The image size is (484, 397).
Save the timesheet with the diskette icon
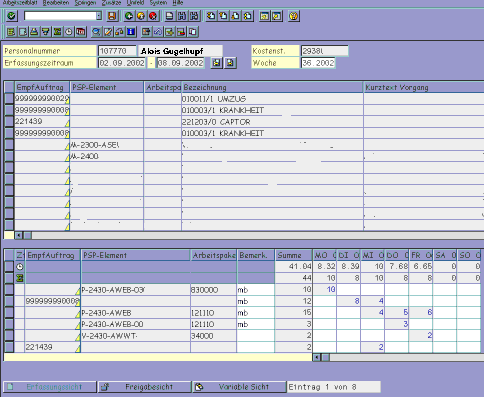point(112,16)
